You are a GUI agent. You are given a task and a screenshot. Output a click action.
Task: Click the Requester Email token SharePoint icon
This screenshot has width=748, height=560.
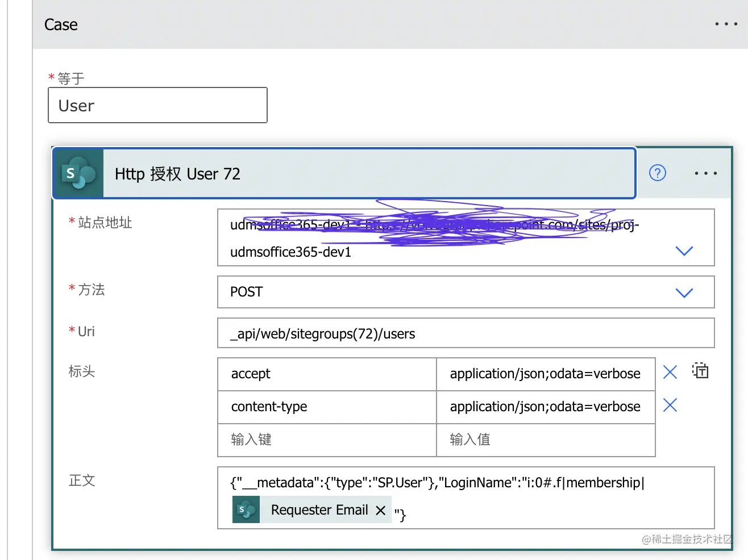[x=246, y=509]
